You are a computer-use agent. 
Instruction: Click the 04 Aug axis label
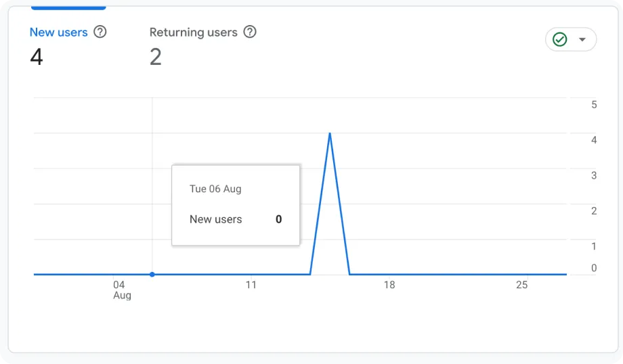[122, 290]
